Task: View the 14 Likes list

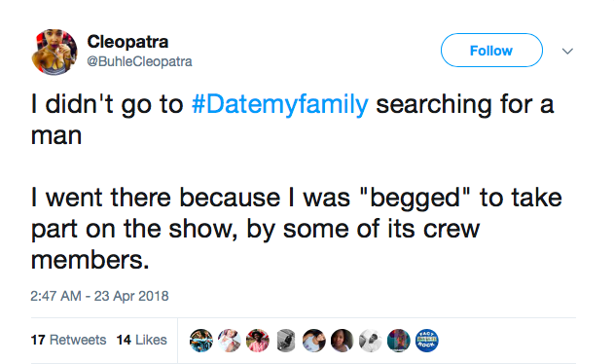Action: (x=142, y=340)
